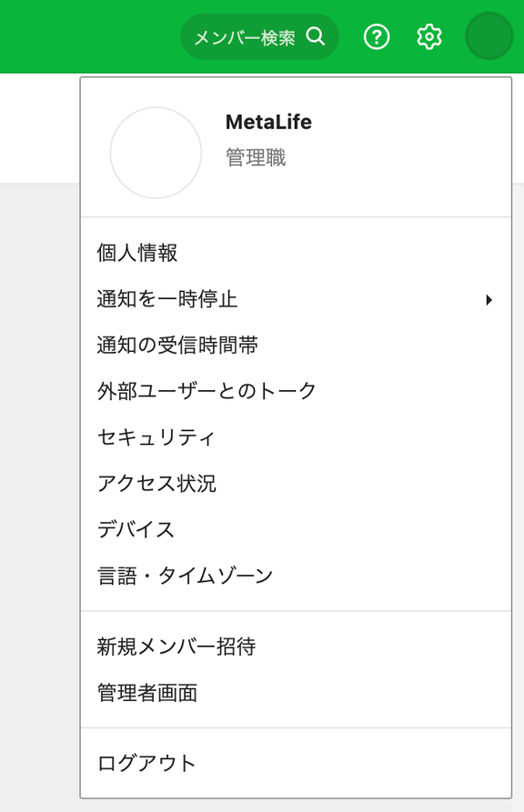The image size is (524, 812).
Task: Click the magnifier icon in member search
Action: 315,36
